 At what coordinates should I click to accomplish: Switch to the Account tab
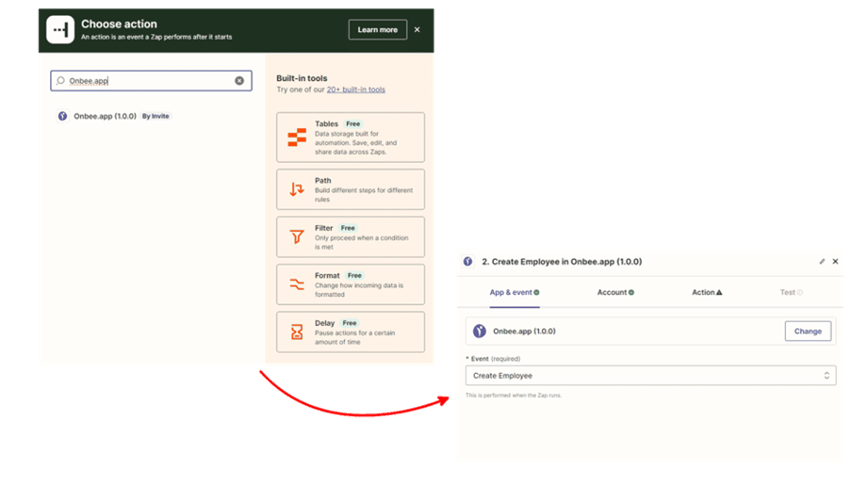tap(616, 293)
